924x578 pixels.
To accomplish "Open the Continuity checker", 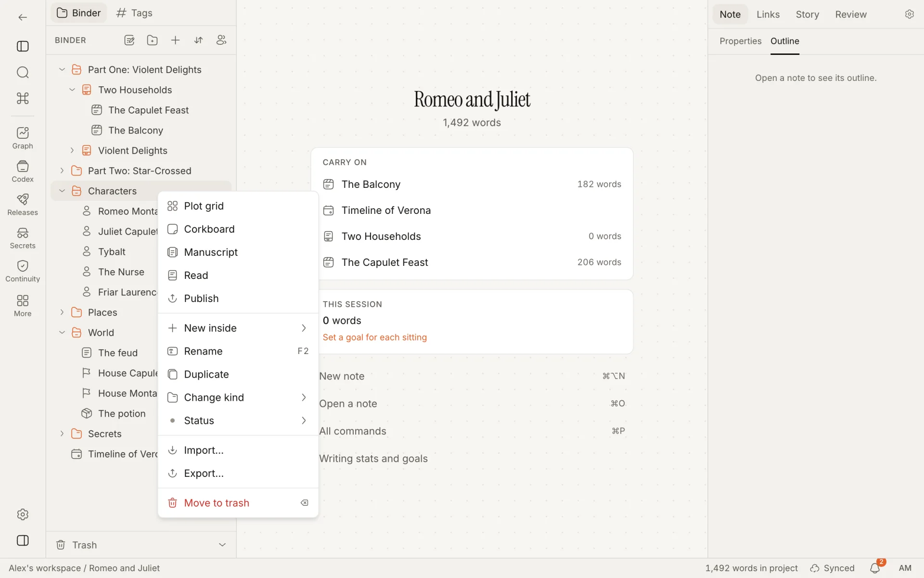I will (23, 271).
